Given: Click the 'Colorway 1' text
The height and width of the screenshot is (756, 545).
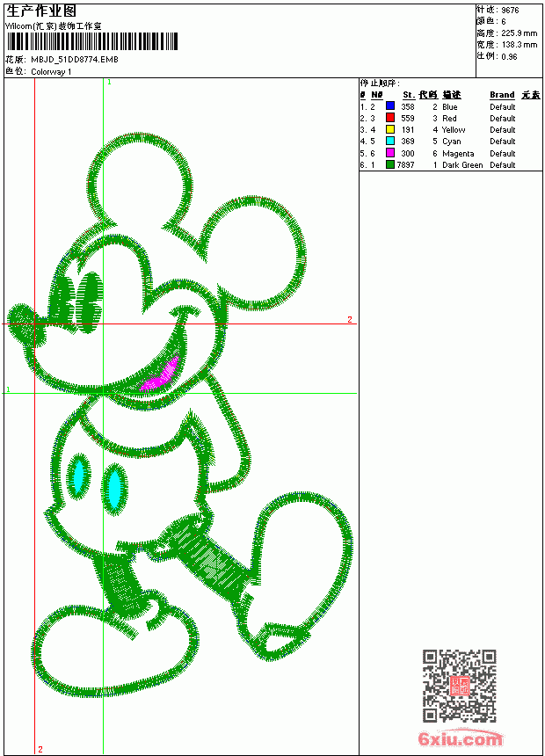Looking at the screenshot, I should (x=51, y=72).
